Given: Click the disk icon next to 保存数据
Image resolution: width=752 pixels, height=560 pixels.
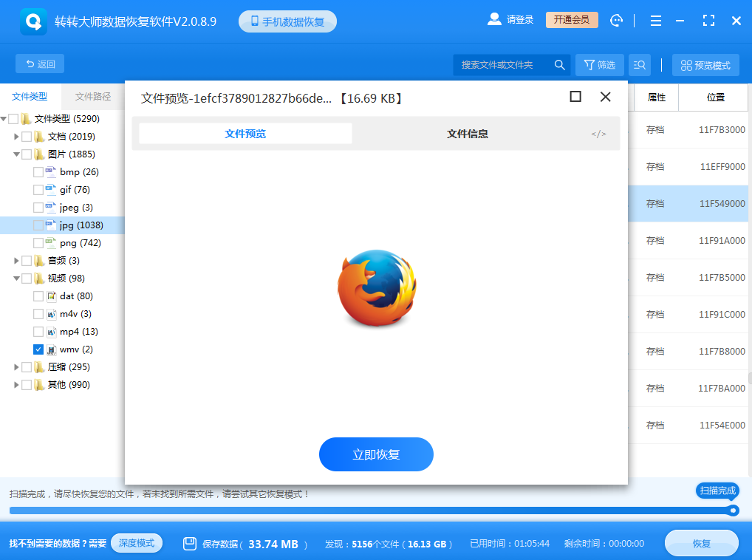Looking at the screenshot, I should (x=188, y=543).
